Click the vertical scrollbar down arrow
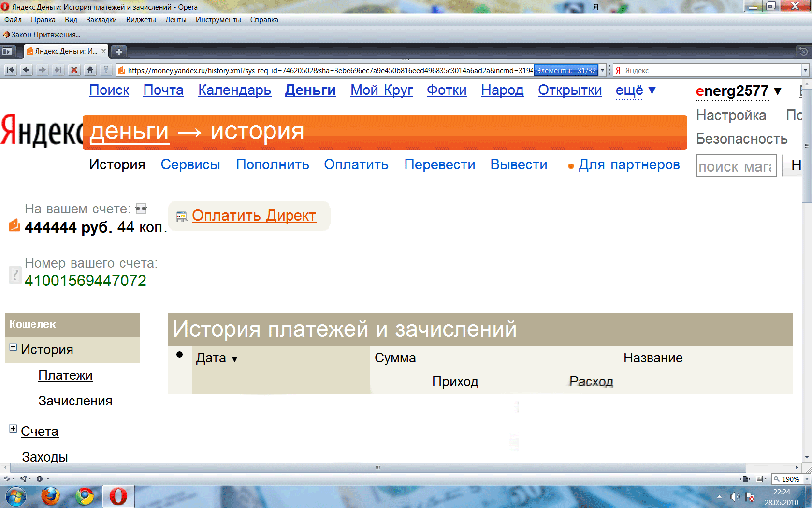 807,457
